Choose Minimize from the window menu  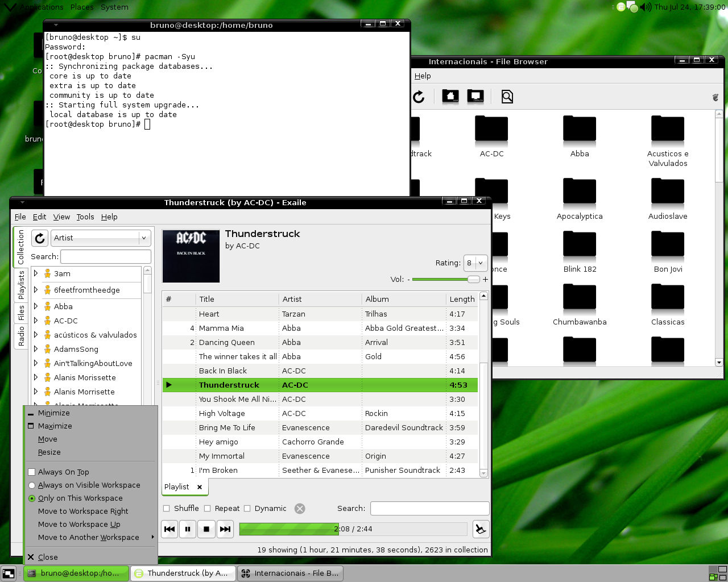(90, 413)
